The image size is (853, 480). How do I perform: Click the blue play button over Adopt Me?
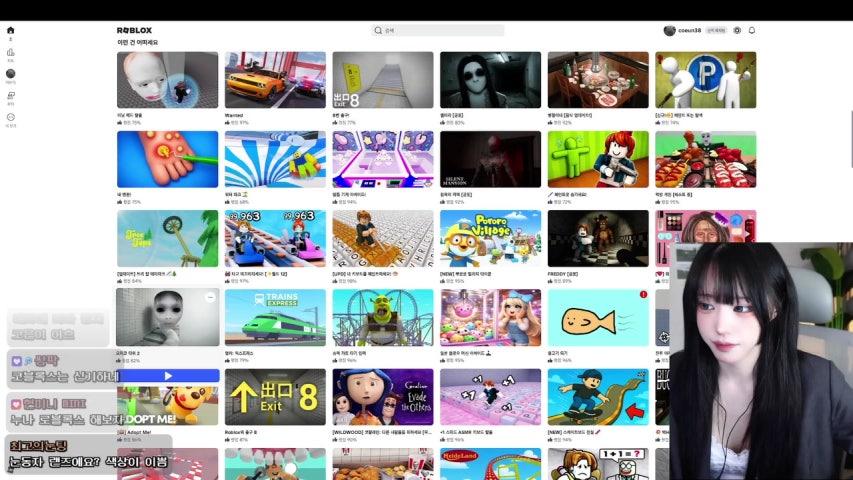click(168, 376)
